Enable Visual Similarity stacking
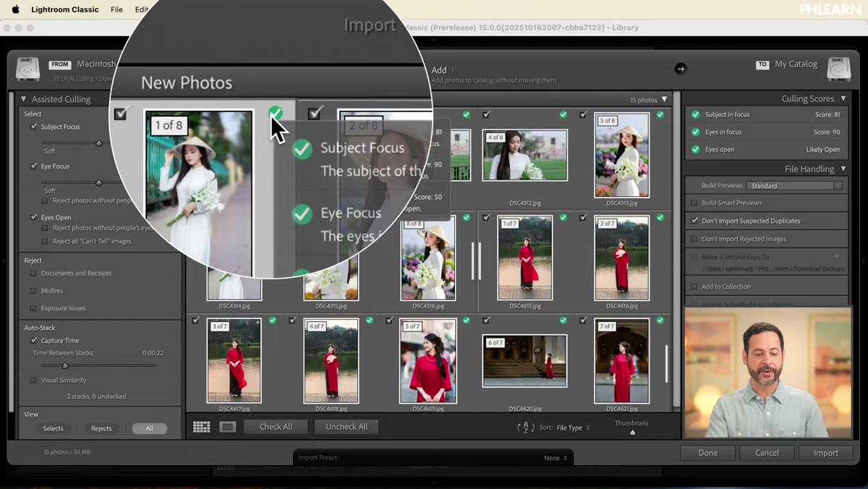This screenshot has width=868, height=489. (x=33, y=380)
